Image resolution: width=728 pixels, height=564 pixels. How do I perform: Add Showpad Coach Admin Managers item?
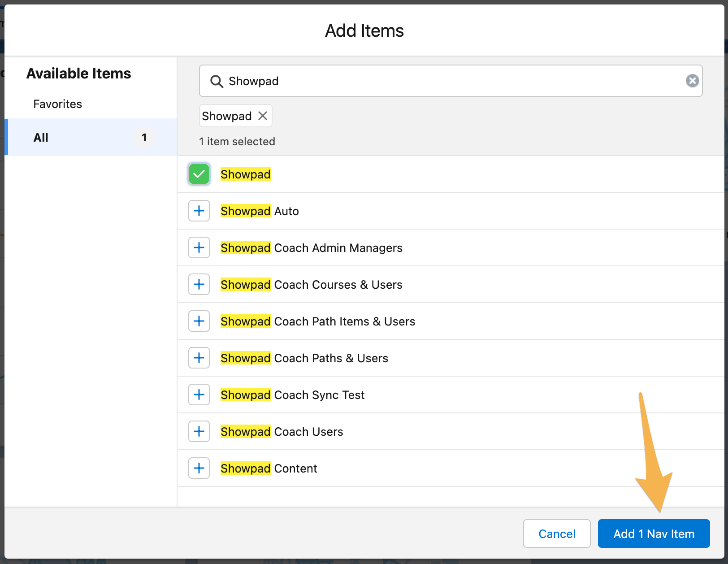click(x=199, y=247)
